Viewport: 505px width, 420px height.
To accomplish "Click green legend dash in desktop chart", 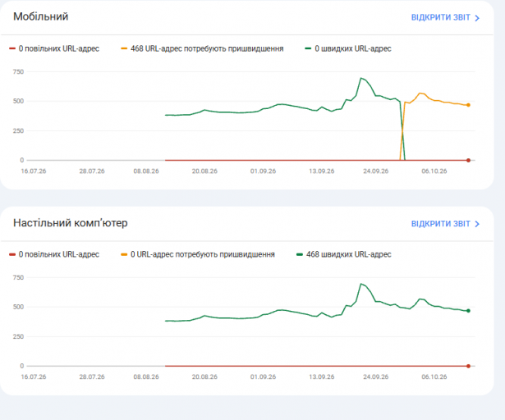I will (x=300, y=254).
